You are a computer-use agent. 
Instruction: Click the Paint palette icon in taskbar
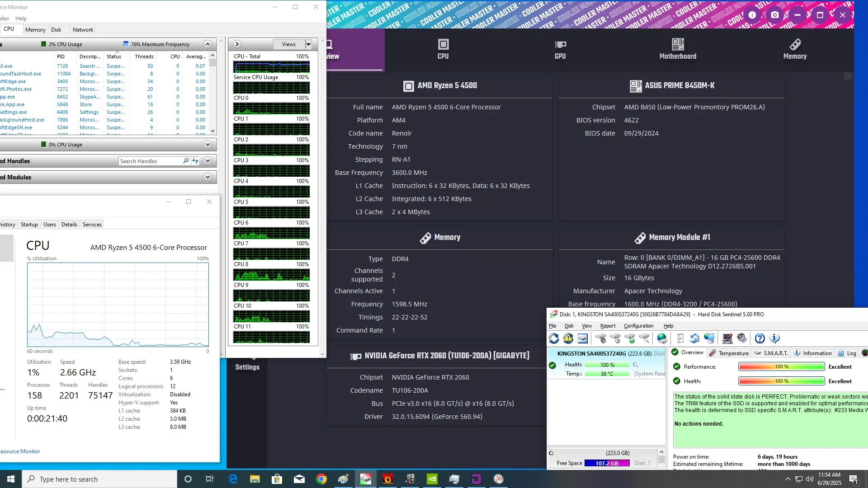click(x=344, y=479)
